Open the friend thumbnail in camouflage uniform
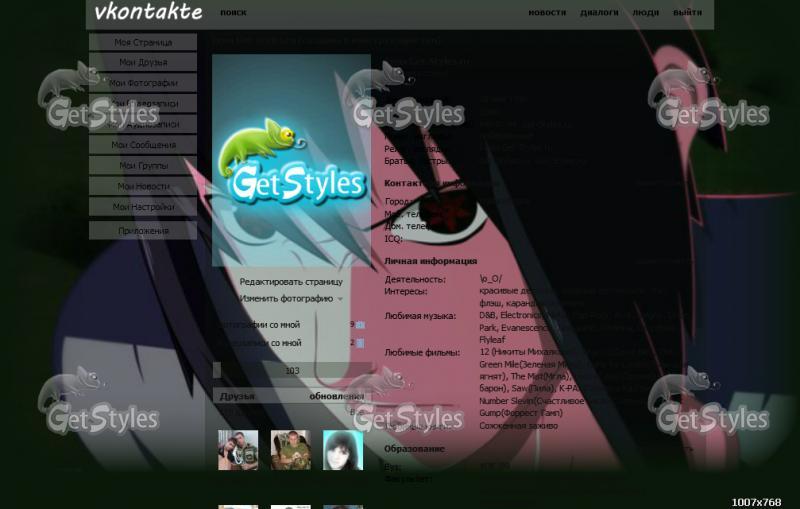This screenshot has height=509, width=800. 290,450
